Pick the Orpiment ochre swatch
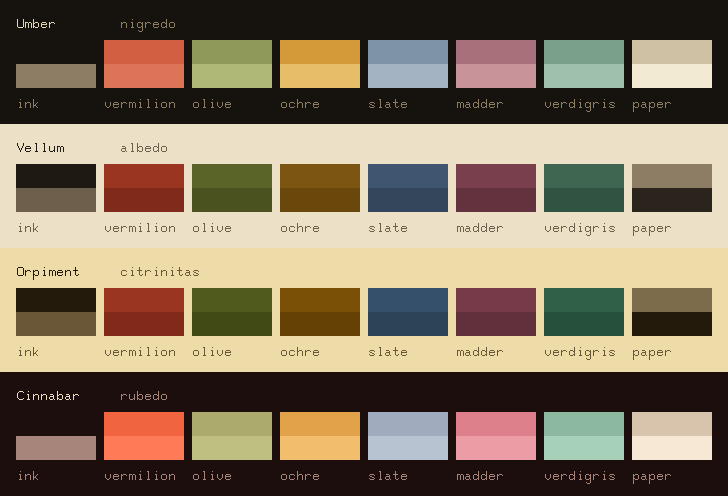The image size is (728, 496). click(320, 312)
